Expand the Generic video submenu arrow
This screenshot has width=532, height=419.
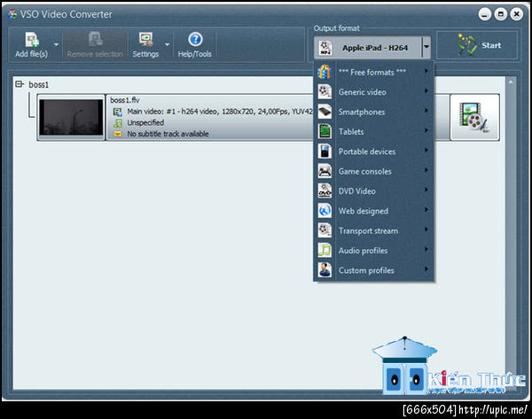(x=426, y=91)
